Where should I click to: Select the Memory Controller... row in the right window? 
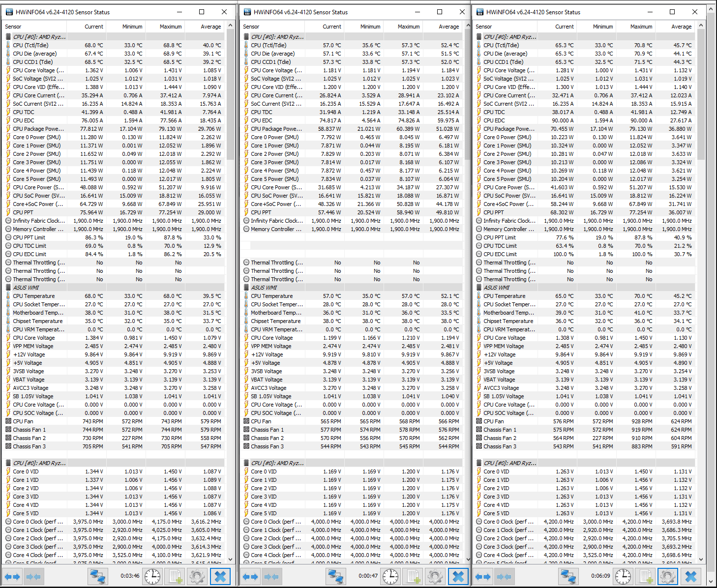[x=584, y=229]
